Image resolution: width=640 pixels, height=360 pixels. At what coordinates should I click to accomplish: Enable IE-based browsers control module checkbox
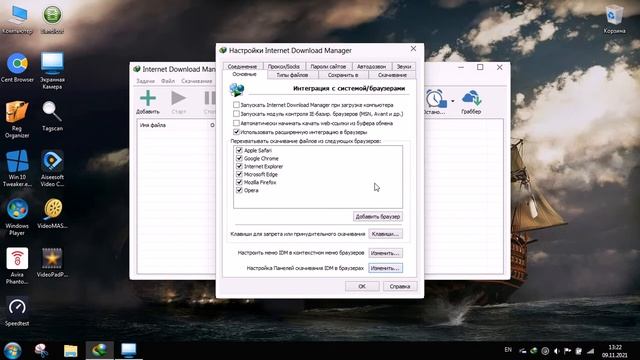(236, 114)
